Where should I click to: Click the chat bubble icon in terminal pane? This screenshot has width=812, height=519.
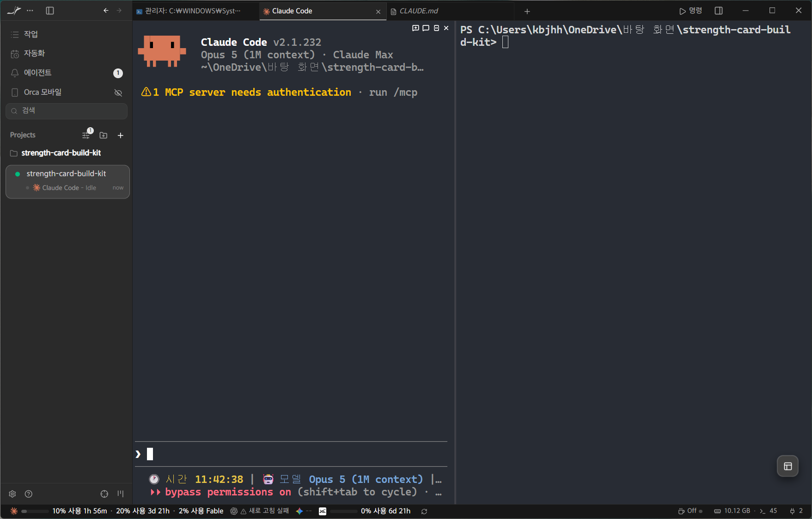(x=426, y=28)
